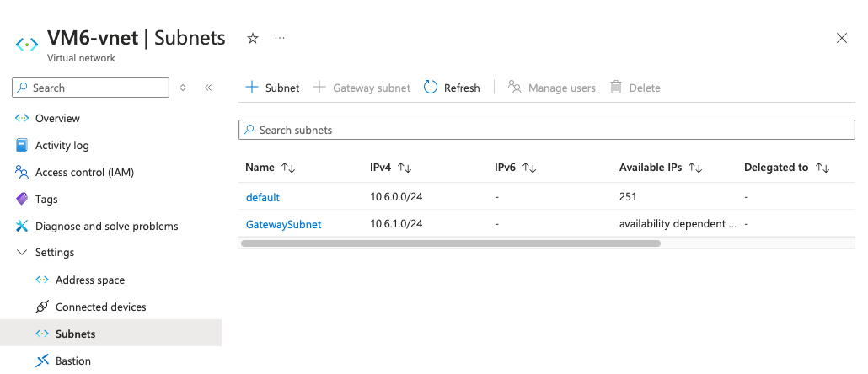The height and width of the screenshot is (374, 868).
Task: Open Access control (IAM)
Action: point(85,172)
